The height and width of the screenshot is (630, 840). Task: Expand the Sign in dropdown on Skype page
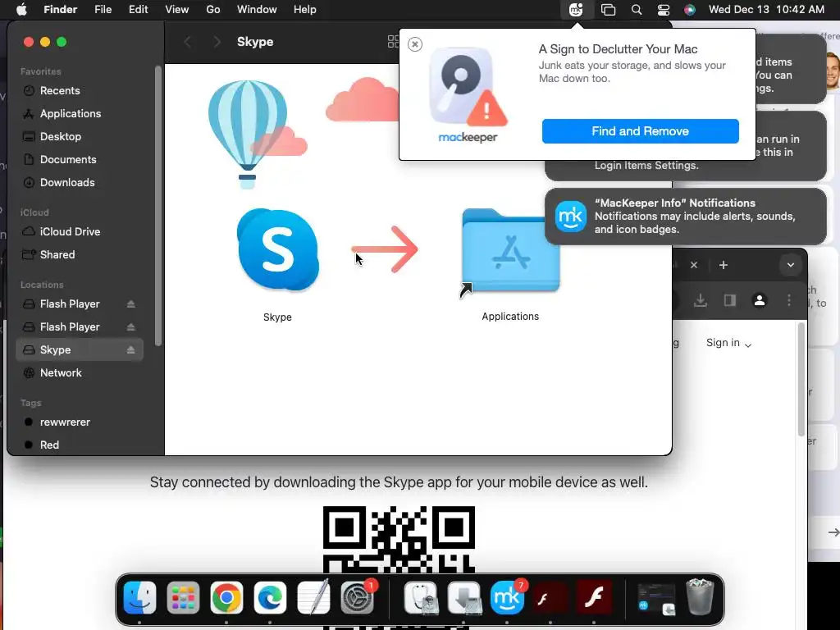click(x=728, y=343)
